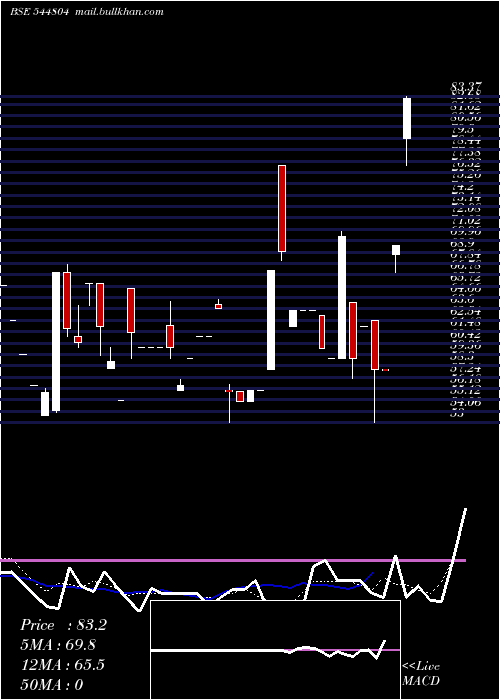500x700 pixels.
Task: Select the 12MA : 65.5 value
Action: 63,665
